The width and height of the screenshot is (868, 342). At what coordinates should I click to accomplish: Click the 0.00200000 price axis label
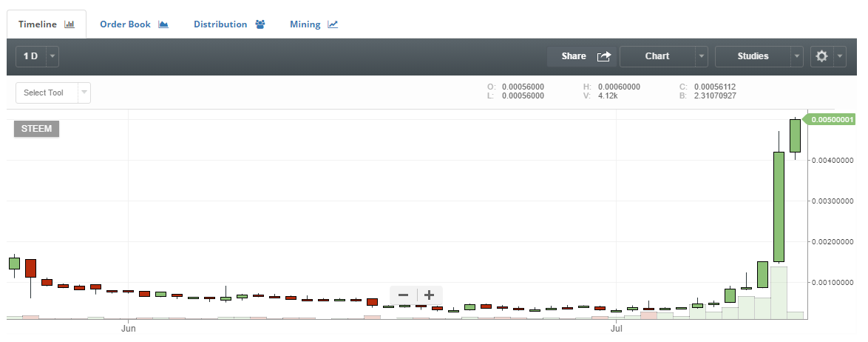coord(832,241)
